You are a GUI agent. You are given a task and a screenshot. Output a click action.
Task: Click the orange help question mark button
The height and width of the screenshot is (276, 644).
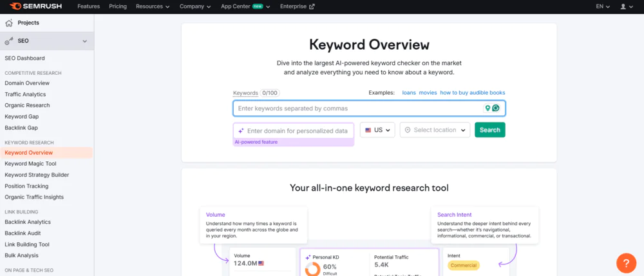pos(626,262)
